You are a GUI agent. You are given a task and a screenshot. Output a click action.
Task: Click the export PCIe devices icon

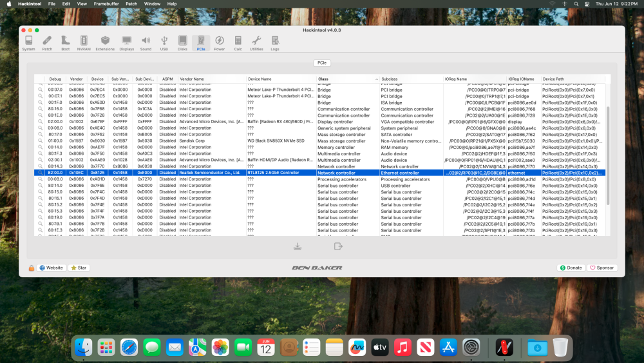click(338, 246)
